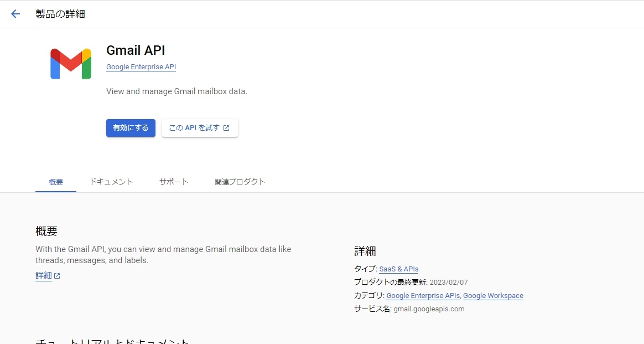Click the Gmail API title text

click(x=136, y=50)
